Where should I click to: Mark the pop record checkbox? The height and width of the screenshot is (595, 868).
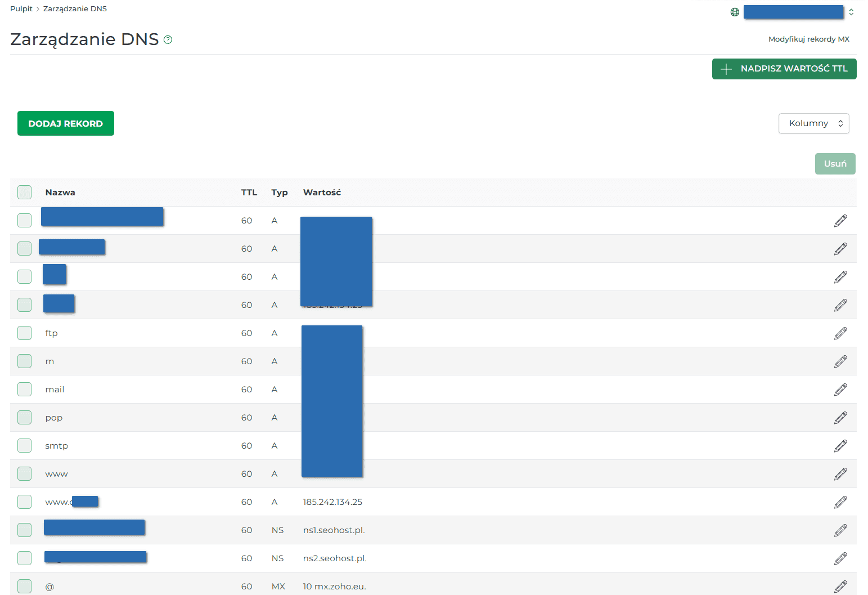point(24,417)
